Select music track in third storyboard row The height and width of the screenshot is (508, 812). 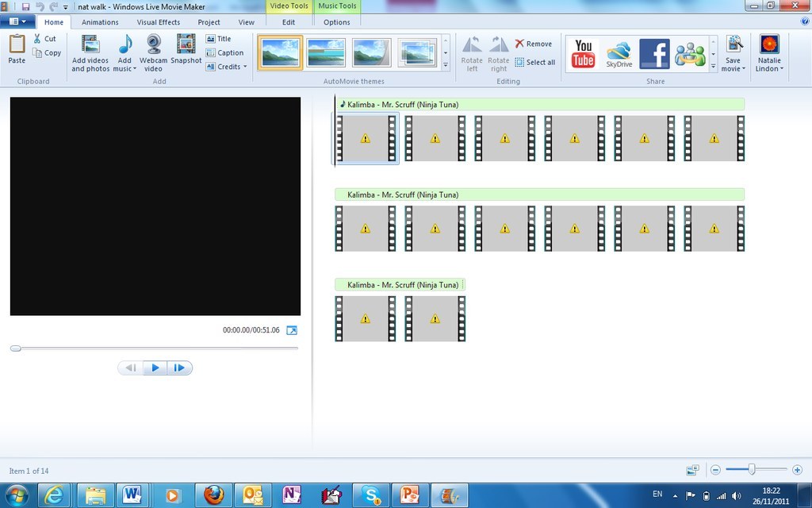click(400, 285)
